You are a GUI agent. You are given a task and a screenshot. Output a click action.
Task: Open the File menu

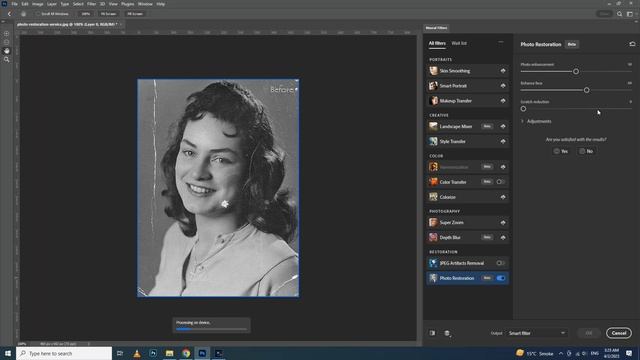click(x=14, y=4)
